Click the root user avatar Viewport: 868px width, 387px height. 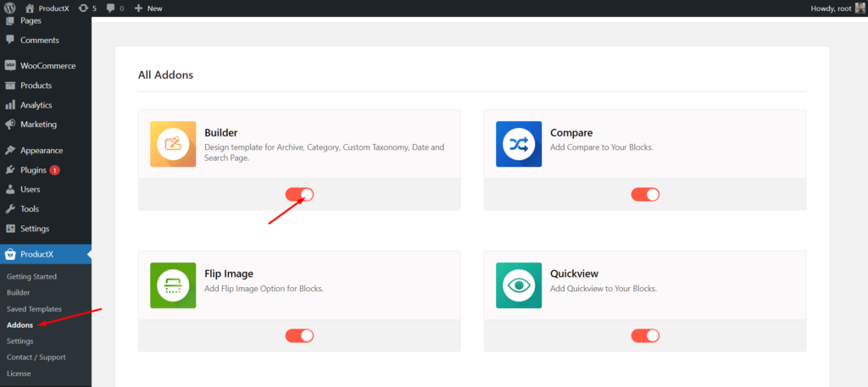[860, 8]
